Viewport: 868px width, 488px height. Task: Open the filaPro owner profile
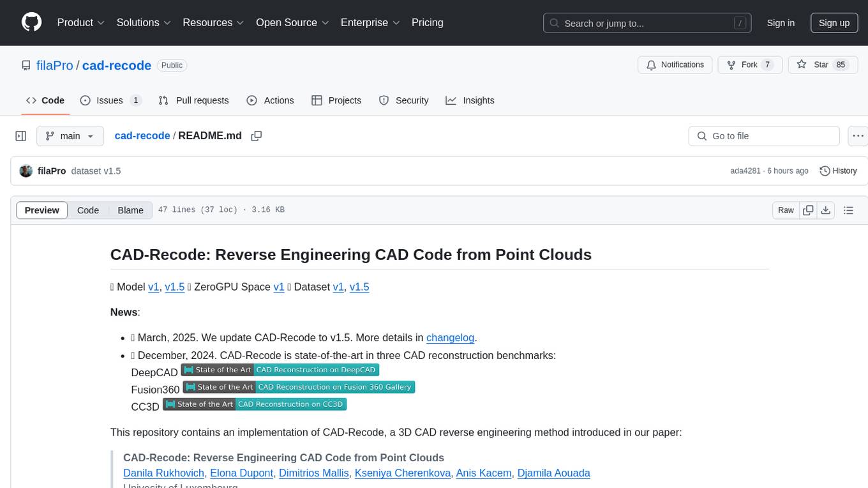[x=54, y=65]
